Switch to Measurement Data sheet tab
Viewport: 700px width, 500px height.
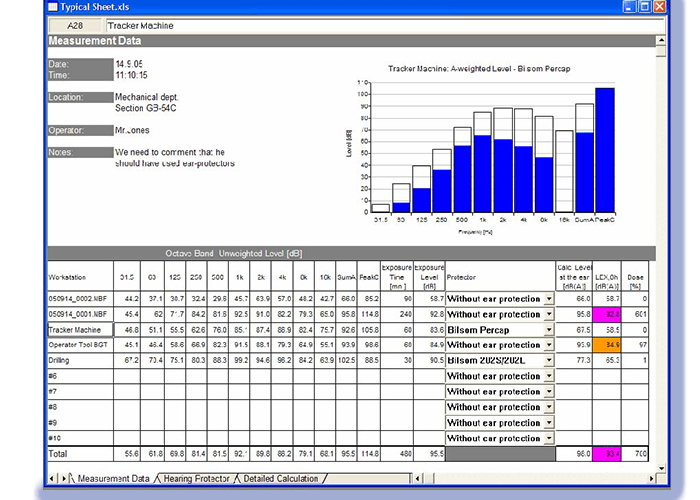(x=113, y=479)
